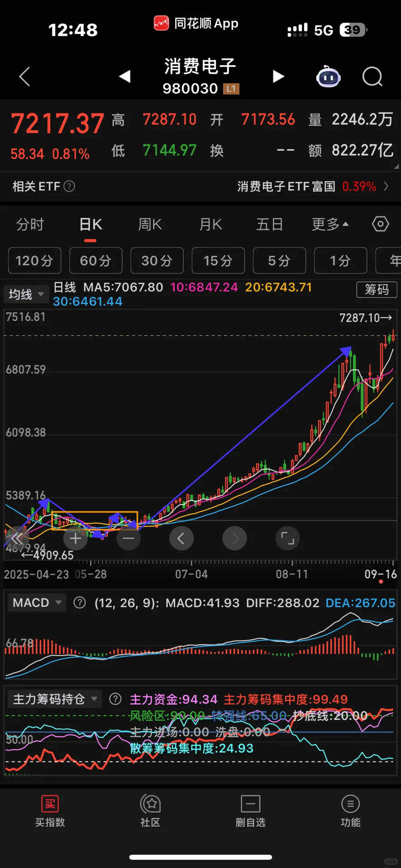Screen dimensions: 401x868
Task: Switch to 月K tab
Action: point(211,224)
